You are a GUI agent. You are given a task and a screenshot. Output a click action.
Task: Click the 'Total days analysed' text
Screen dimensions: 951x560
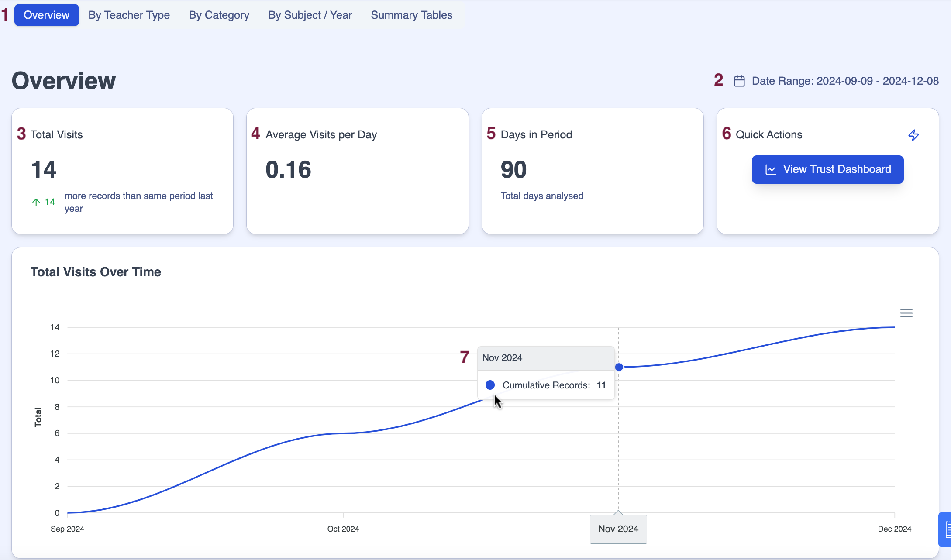point(542,196)
